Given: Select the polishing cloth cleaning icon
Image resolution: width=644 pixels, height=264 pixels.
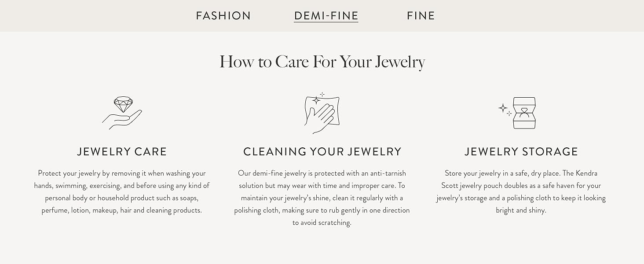Looking at the screenshot, I should coord(322,112).
